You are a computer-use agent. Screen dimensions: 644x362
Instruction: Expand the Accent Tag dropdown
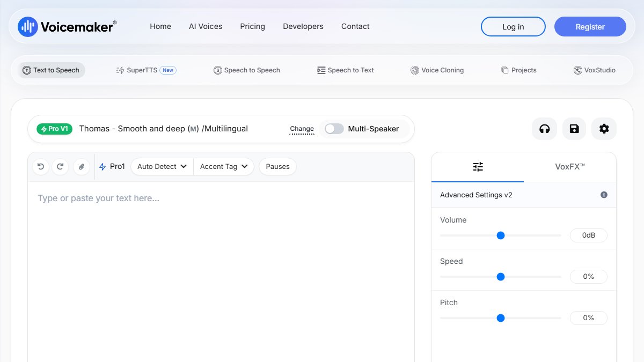[224, 167]
